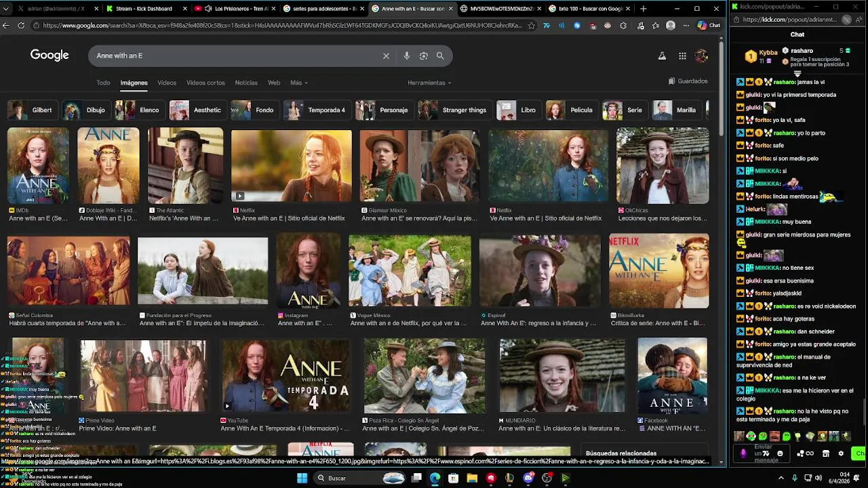This screenshot has width=868, height=488.
Task: Filter images by Gilbert chip
Action: pos(32,110)
